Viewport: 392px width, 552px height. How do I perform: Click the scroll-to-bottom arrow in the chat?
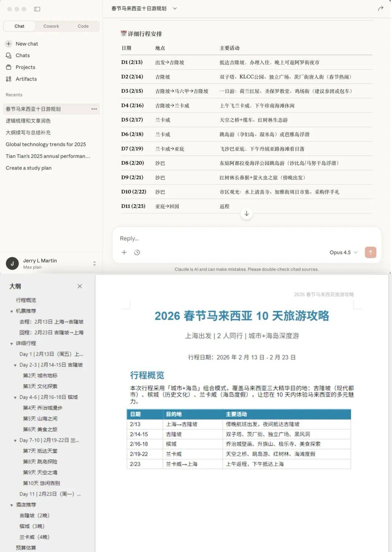pyautogui.click(x=246, y=214)
